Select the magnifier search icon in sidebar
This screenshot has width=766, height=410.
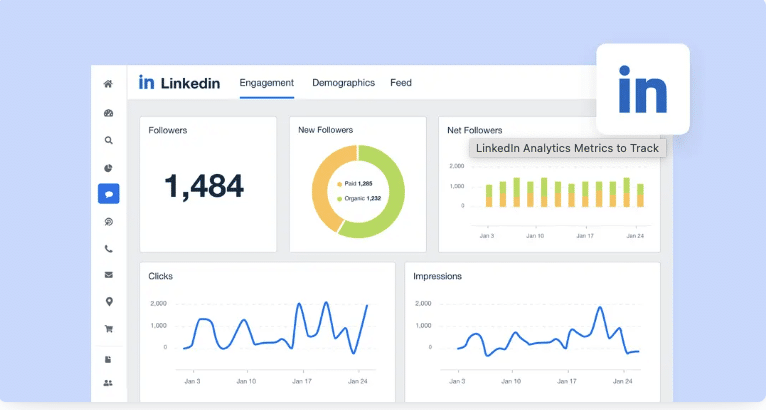(x=108, y=141)
